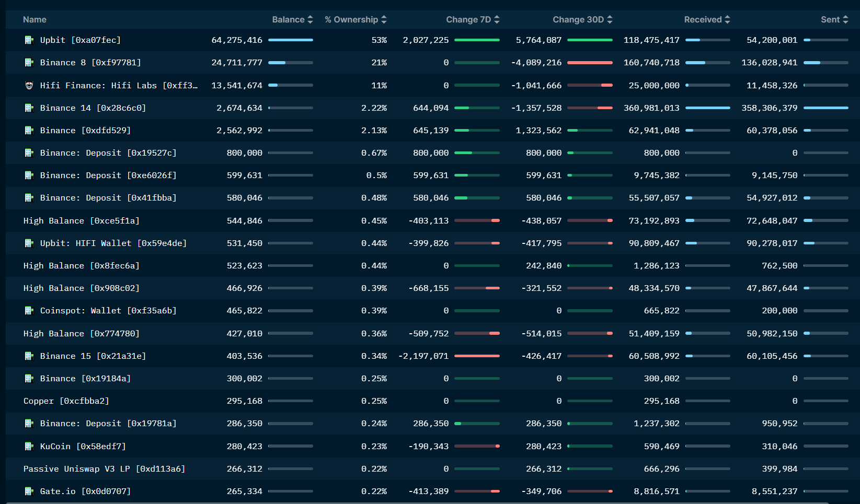Click Upbit's blue balance bar
The height and width of the screenshot is (504, 860).
(x=290, y=40)
